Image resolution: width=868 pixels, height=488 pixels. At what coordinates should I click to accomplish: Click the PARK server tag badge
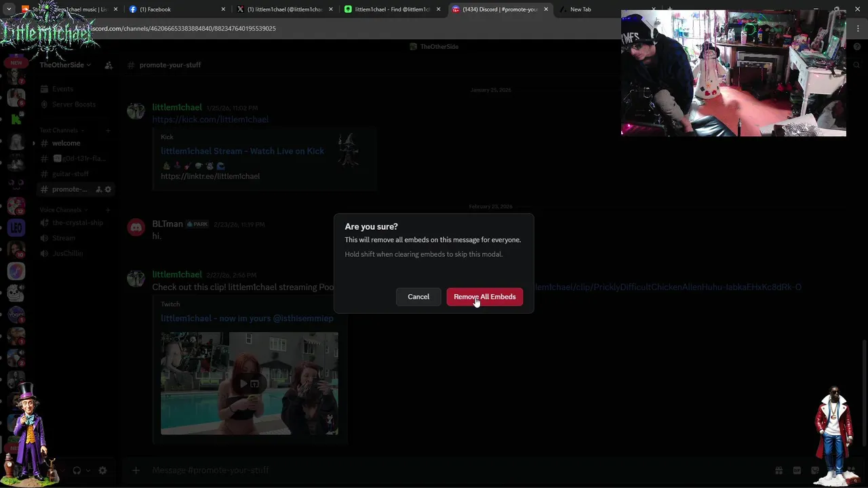coord(197,224)
